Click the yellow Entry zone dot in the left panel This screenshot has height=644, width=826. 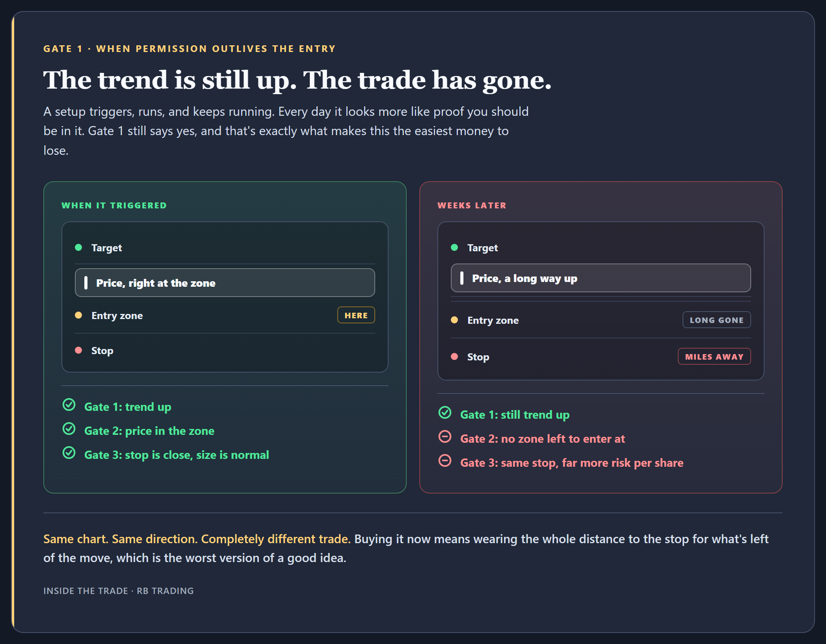click(78, 315)
